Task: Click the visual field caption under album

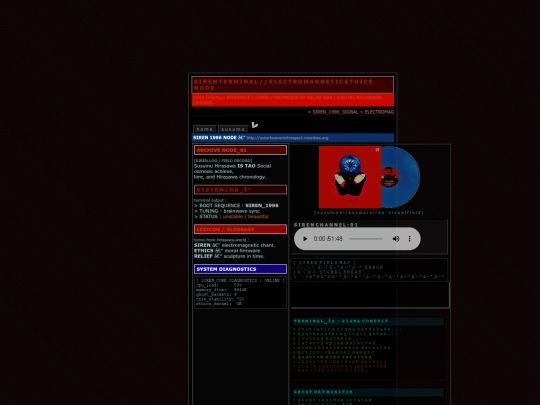Action: pos(368,213)
